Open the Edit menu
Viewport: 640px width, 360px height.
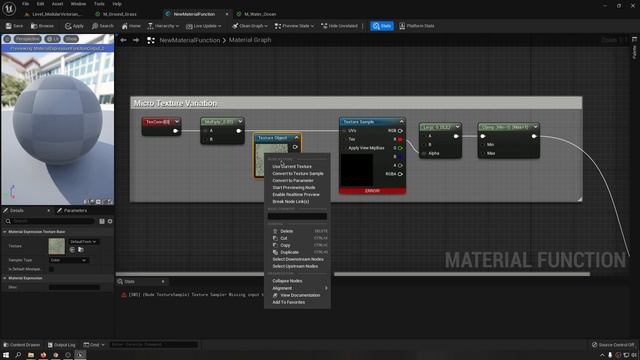click(x=40, y=4)
